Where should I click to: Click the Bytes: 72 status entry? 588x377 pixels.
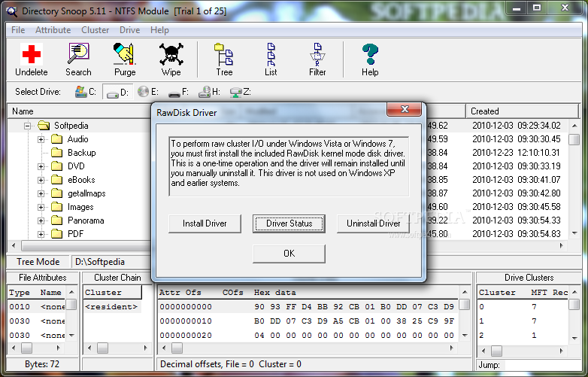[x=42, y=364]
